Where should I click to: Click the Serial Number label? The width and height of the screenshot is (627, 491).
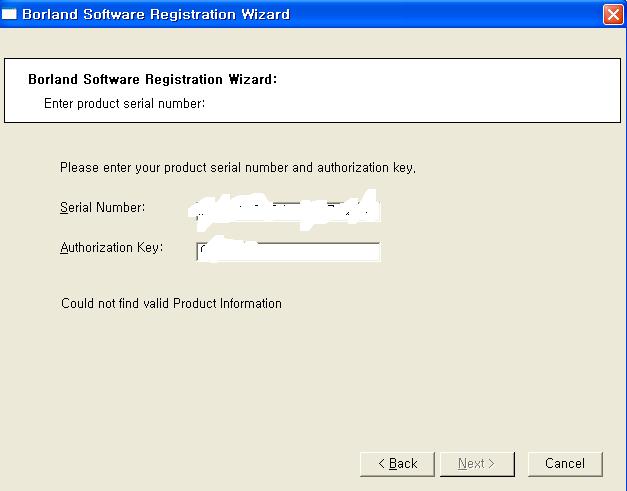(x=102, y=208)
